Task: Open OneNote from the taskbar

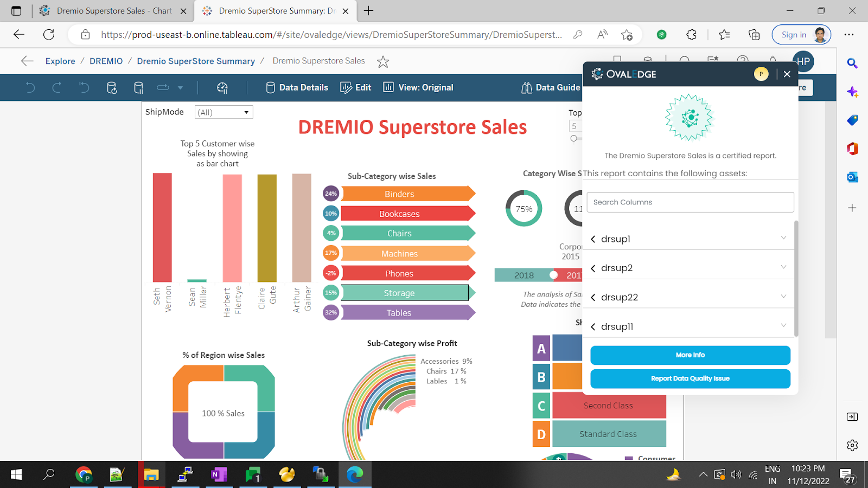Action: point(219,475)
